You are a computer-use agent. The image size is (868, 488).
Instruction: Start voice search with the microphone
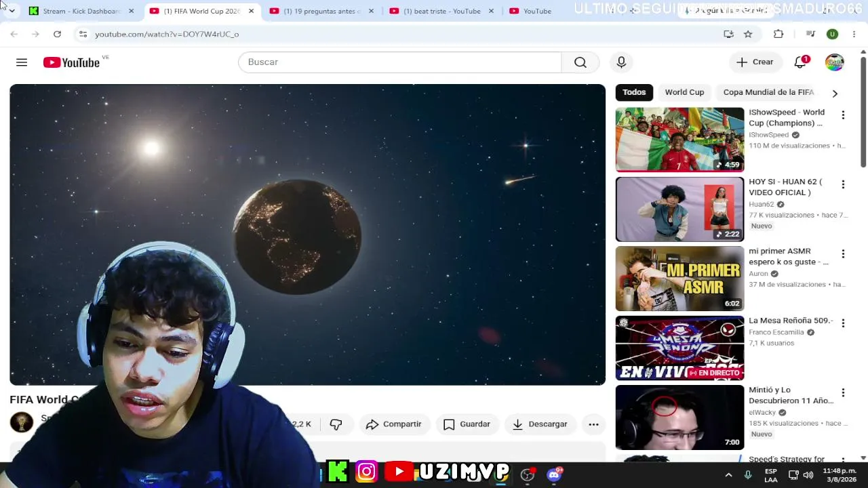tap(621, 62)
